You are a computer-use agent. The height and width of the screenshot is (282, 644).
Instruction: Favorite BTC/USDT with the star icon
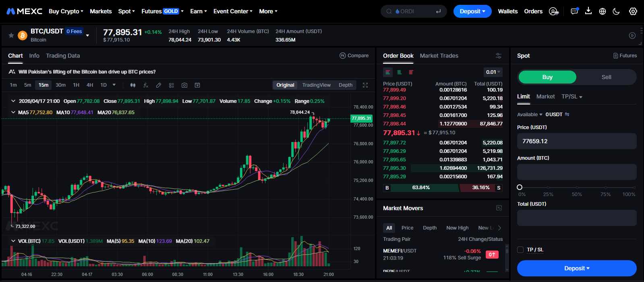tap(11, 36)
